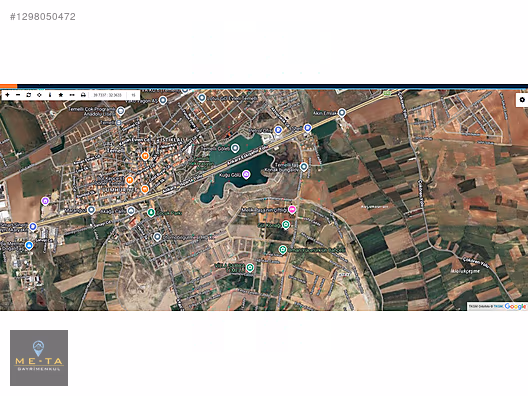Activate the locate crosshair tool

(x=39, y=95)
